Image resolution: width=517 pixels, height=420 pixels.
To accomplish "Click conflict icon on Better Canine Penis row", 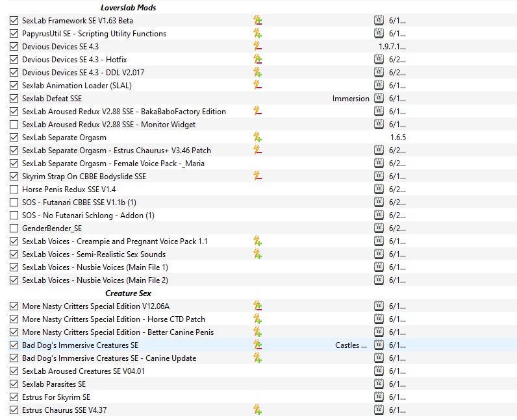I will coord(257,332).
